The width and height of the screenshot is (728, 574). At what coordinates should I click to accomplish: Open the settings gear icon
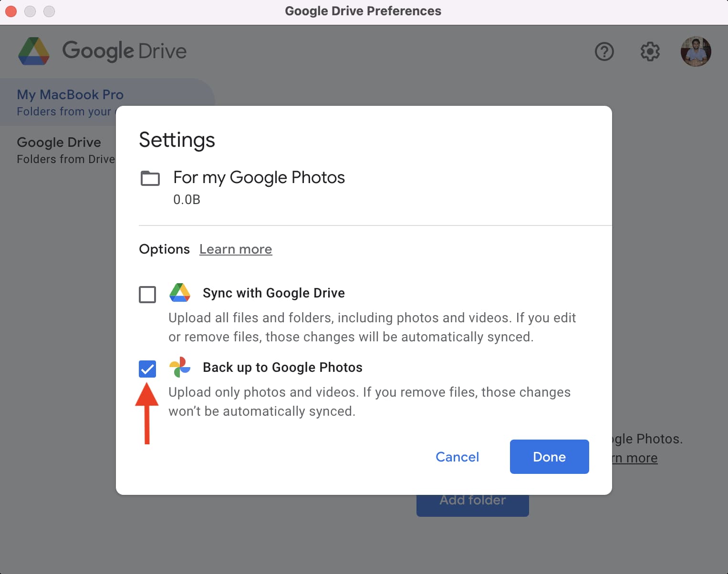[650, 51]
